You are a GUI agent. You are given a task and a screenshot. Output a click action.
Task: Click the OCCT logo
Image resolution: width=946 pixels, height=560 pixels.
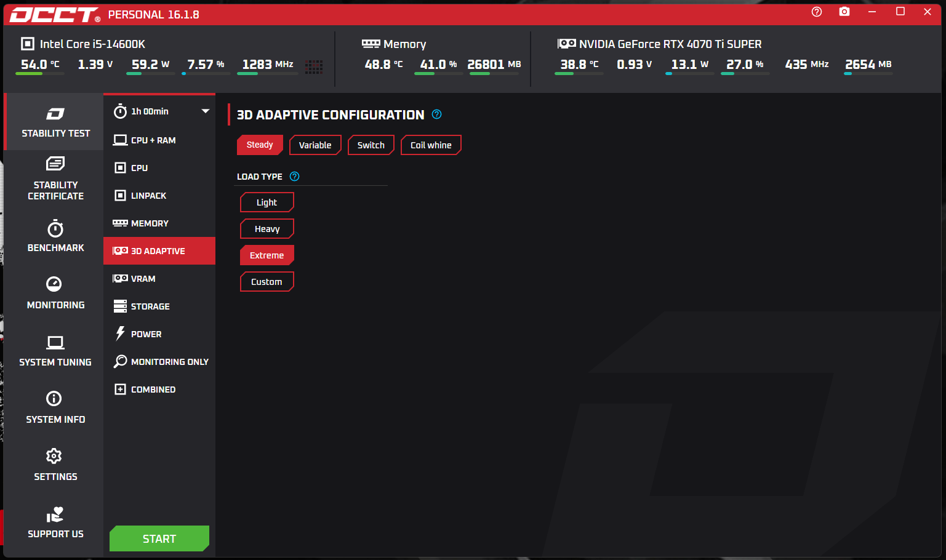pyautogui.click(x=55, y=15)
